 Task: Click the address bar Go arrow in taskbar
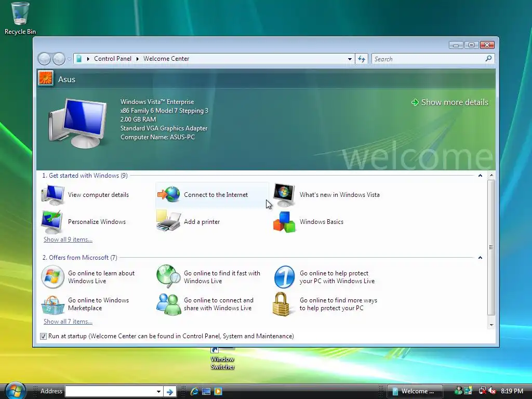(170, 392)
